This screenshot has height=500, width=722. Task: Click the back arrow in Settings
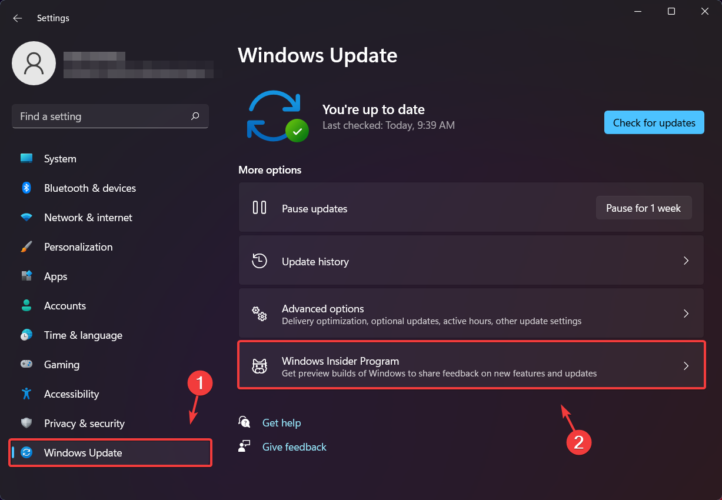coord(17,18)
